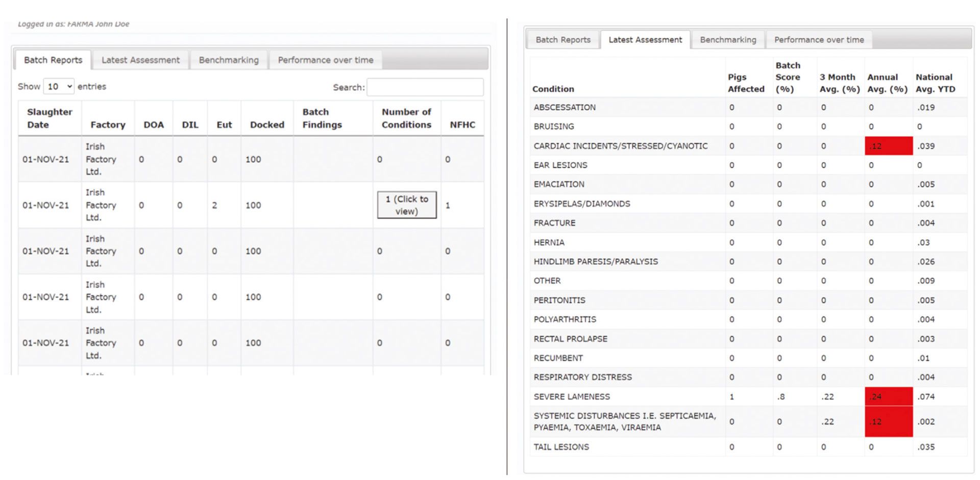Click Abscessation national average .019
Image resolution: width=980 pixels, height=480 pixels.
click(926, 107)
